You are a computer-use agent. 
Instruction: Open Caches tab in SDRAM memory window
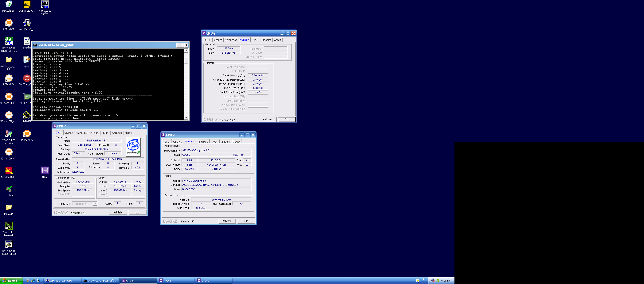tap(218, 40)
